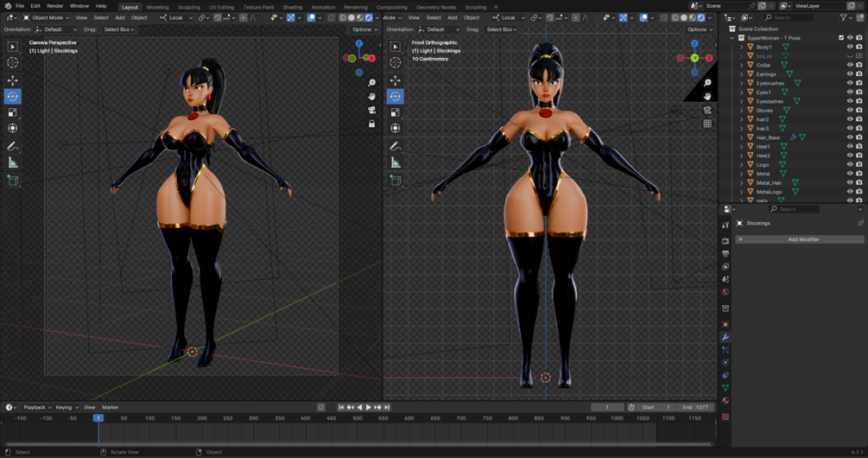The width and height of the screenshot is (868, 458).
Task: Switch to orthographic grid icon in right viewport
Action: 707,124
